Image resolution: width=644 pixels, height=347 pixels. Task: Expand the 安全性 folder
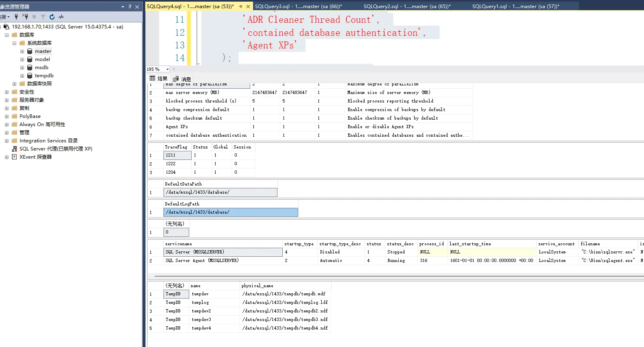pos(7,92)
